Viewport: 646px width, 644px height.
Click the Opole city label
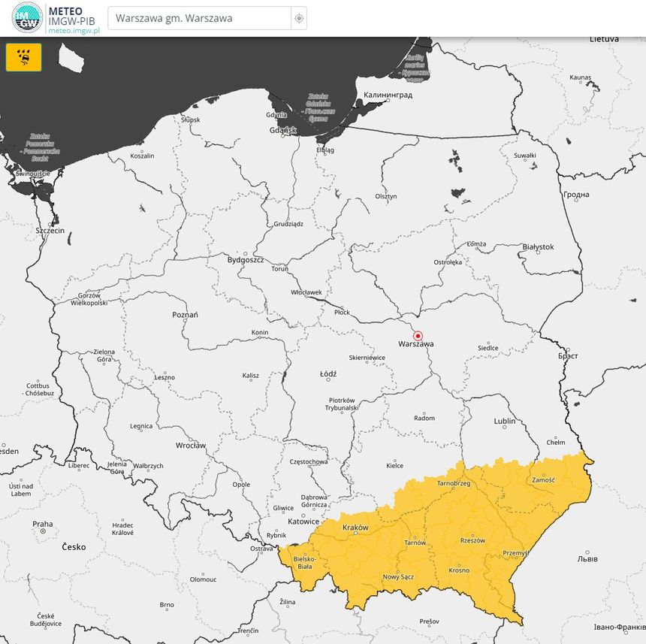(241, 485)
